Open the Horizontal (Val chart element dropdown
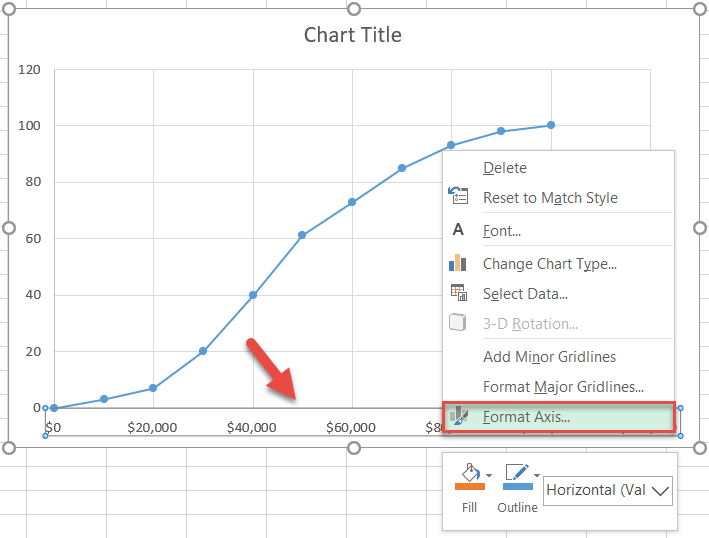The height and width of the screenshot is (538, 709). [x=608, y=490]
